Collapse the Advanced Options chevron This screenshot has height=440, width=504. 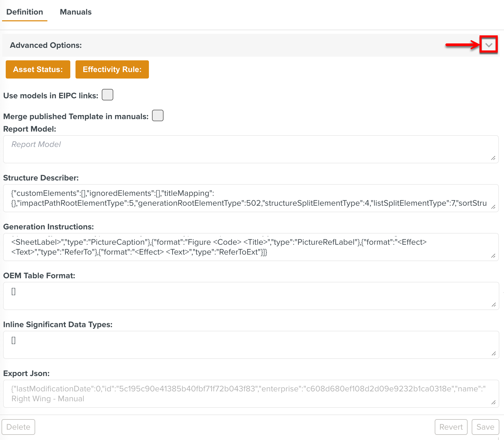pyautogui.click(x=489, y=45)
